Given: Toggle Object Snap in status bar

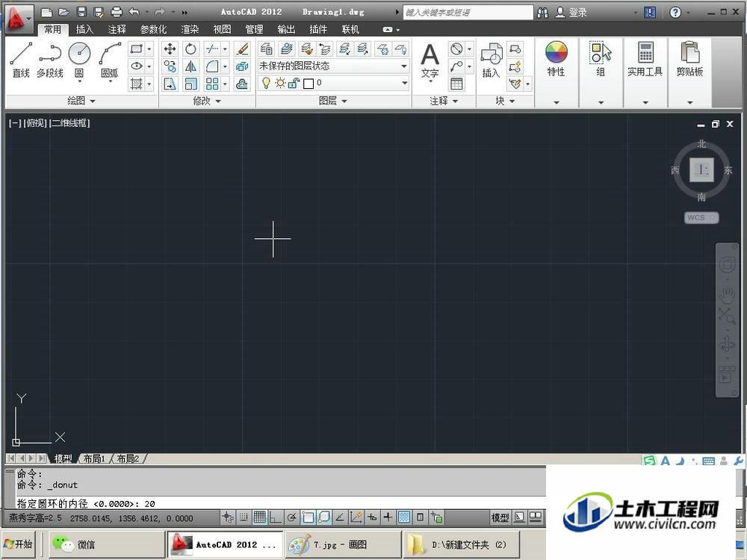Looking at the screenshot, I should pos(308,517).
